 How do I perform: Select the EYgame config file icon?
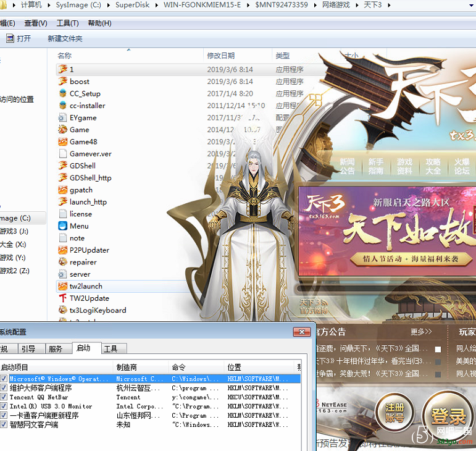(x=63, y=117)
